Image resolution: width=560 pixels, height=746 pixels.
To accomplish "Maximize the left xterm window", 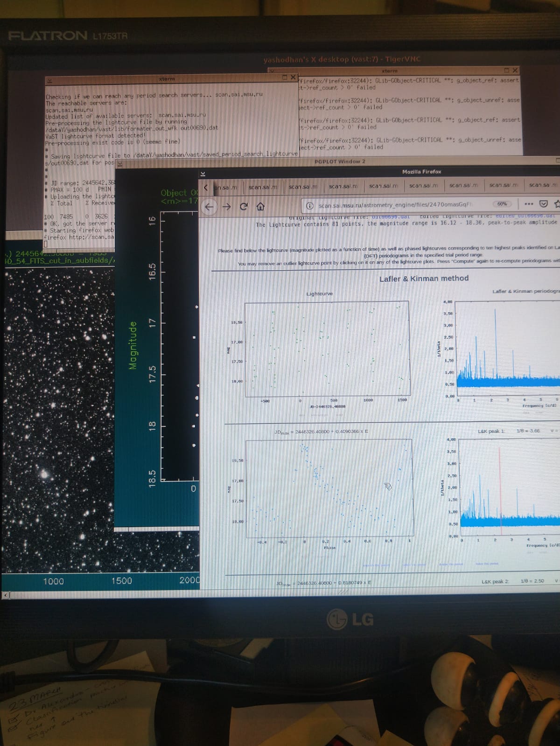I will [x=286, y=77].
